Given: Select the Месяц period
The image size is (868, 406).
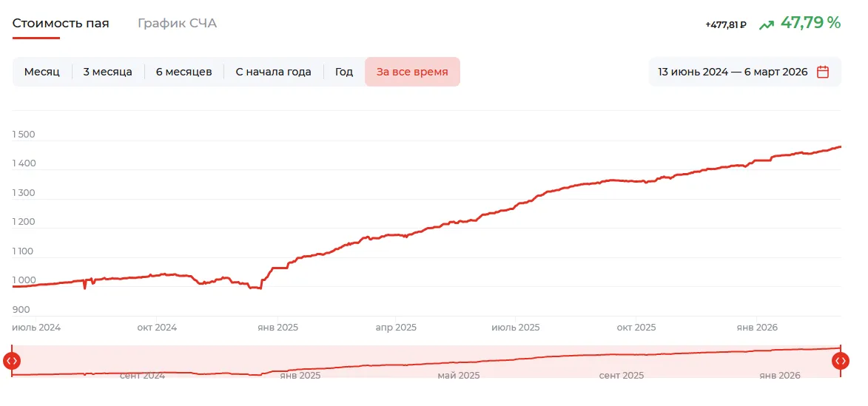Looking at the screenshot, I should point(42,72).
